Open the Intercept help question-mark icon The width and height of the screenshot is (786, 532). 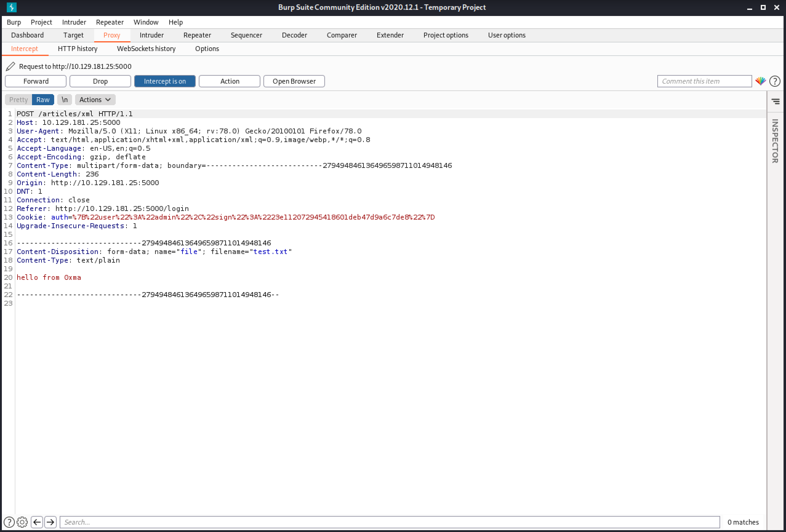[x=775, y=81]
